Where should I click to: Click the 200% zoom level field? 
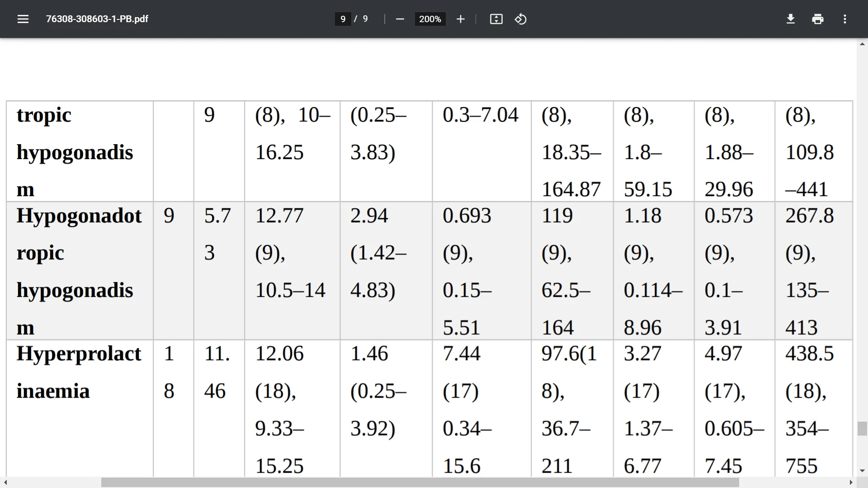[x=430, y=19]
